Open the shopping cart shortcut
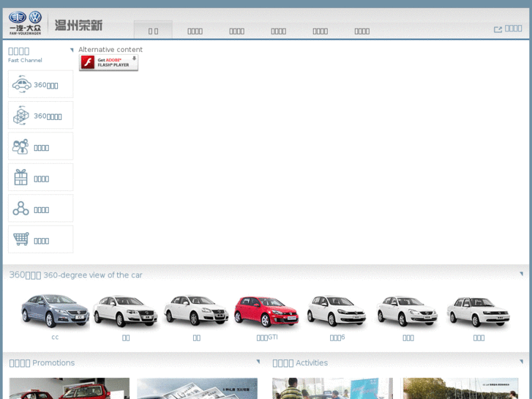This screenshot has height=399, width=532. point(21,240)
